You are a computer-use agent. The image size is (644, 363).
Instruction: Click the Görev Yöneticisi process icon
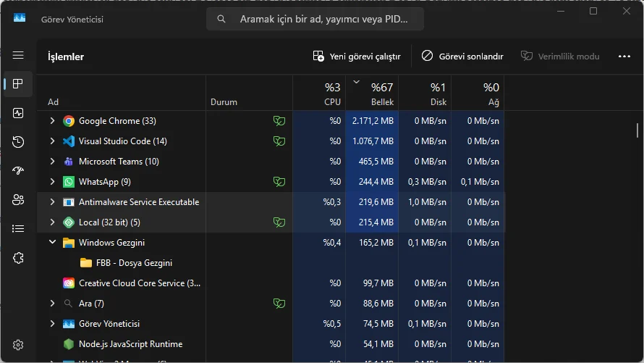coord(69,324)
